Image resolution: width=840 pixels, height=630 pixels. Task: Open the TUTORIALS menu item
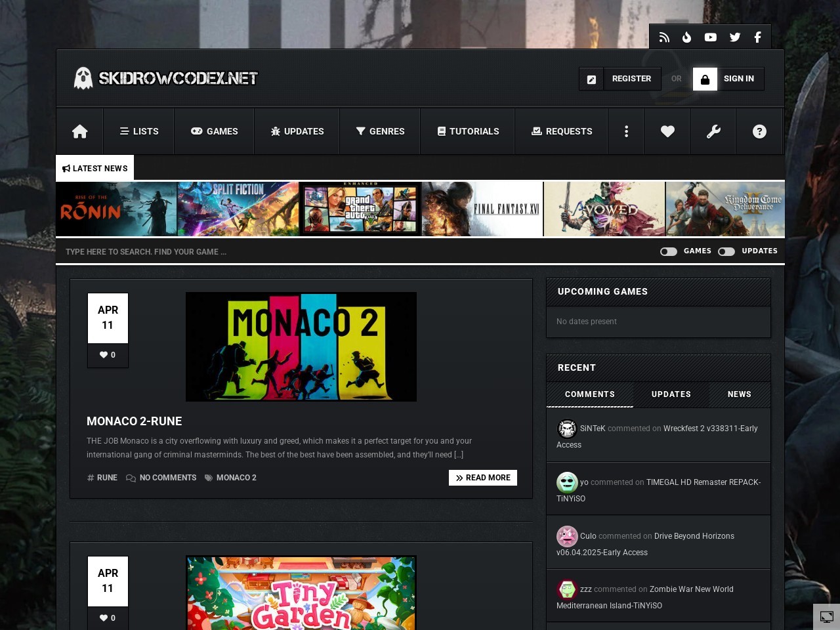pyautogui.click(x=468, y=131)
